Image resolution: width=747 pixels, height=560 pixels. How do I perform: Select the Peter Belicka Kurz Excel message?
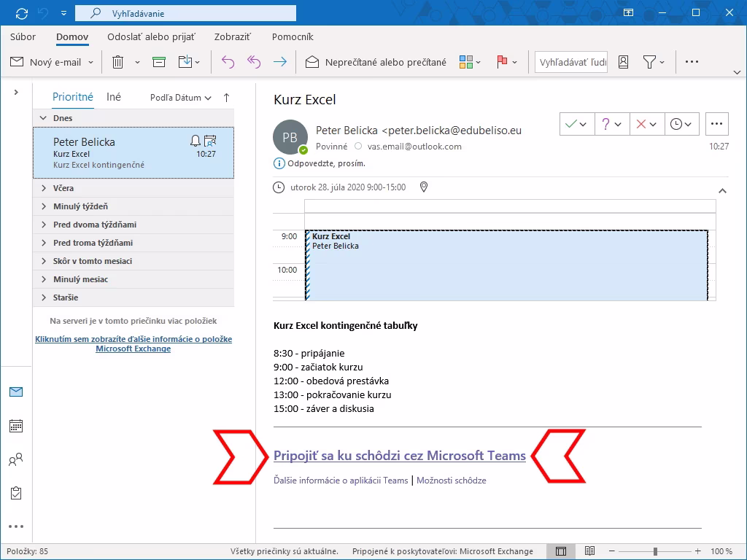coord(133,153)
